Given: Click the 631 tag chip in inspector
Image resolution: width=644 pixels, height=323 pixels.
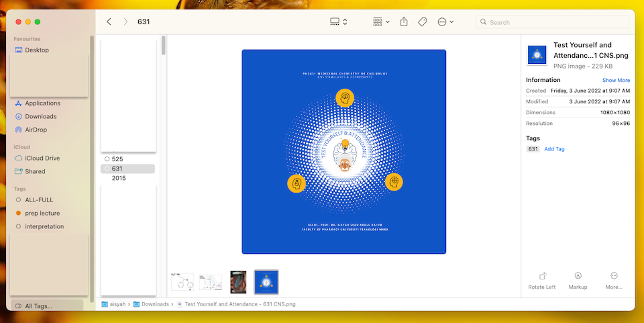Looking at the screenshot, I should [x=533, y=149].
